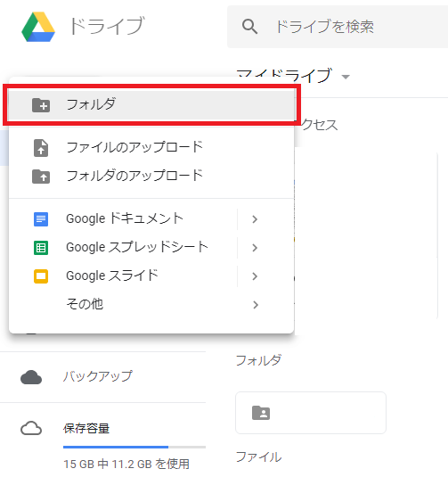Image resolution: width=448 pixels, height=477 pixels.
Task: Click the outlined cloud storage icon
Action: tap(31, 428)
